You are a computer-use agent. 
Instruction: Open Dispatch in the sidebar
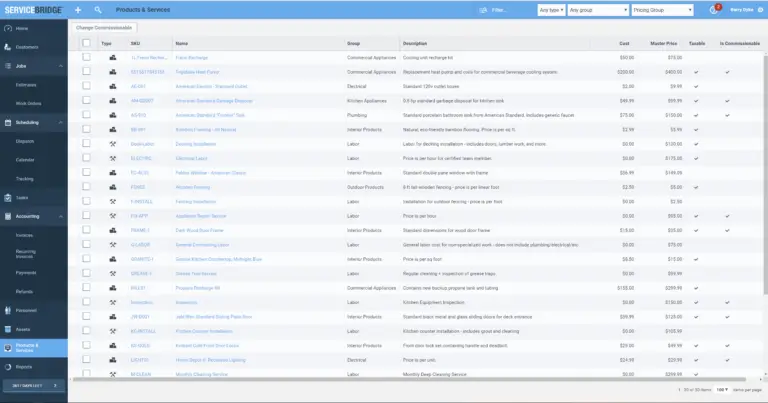coord(25,141)
